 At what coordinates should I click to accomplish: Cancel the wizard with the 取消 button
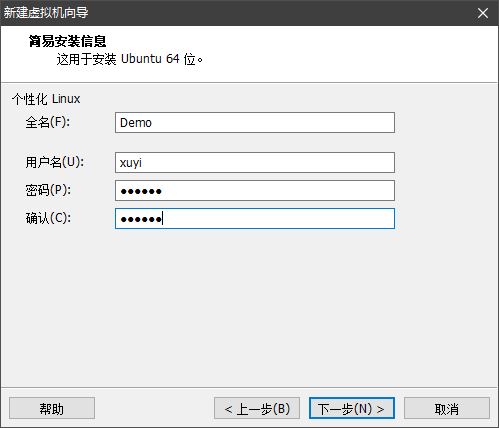[x=447, y=408]
